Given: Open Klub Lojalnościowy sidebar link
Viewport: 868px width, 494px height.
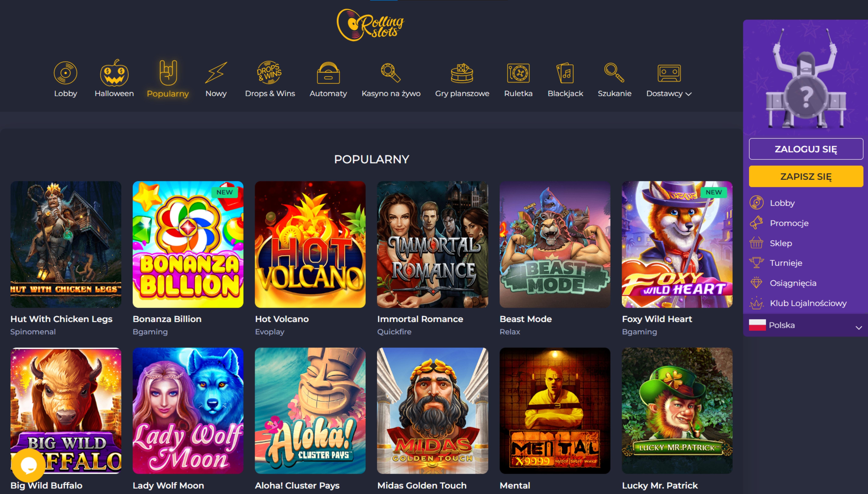Looking at the screenshot, I should pos(808,303).
